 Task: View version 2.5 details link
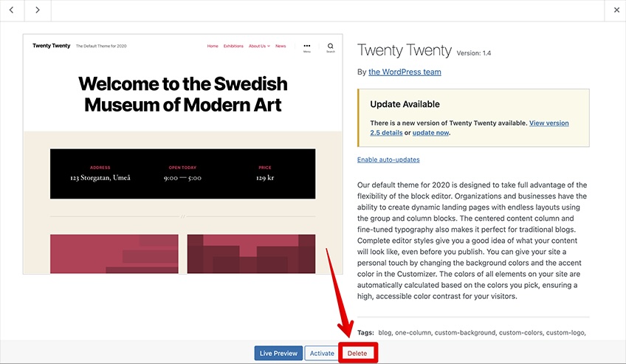(x=469, y=128)
